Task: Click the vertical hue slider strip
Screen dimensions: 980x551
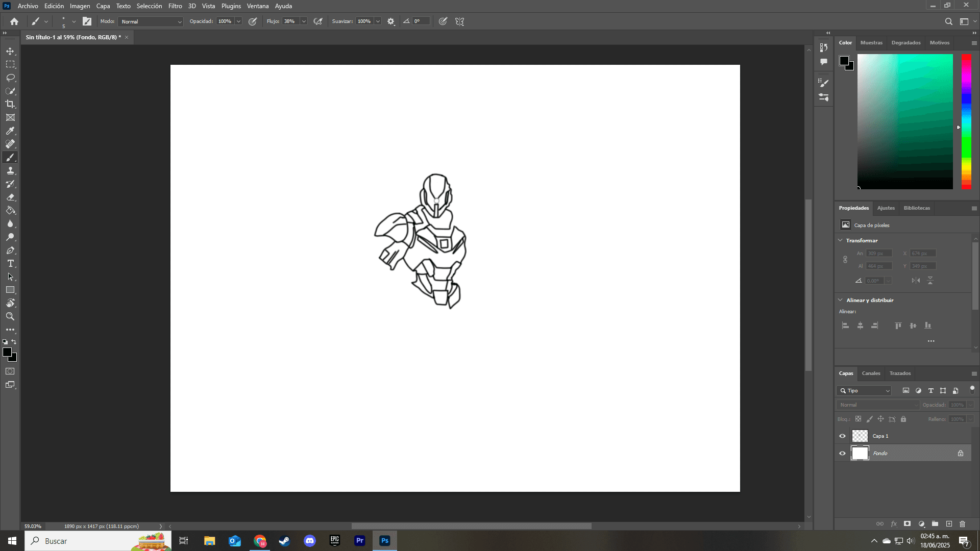Action: click(966, 121)
